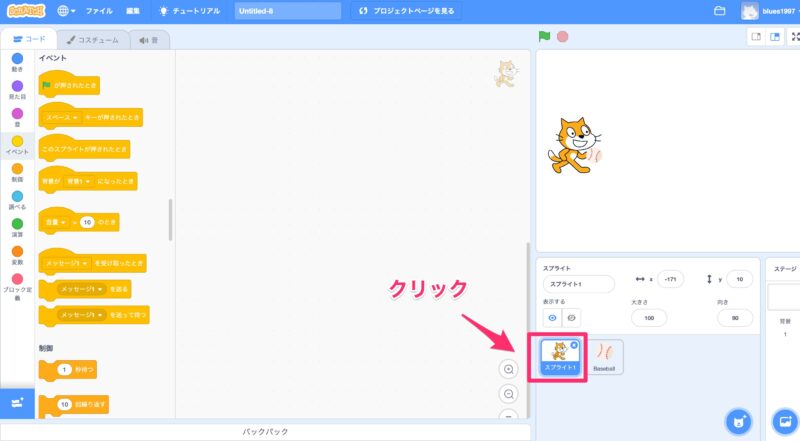Show the sprite with eye icon
800x441 pixels.
pos(550,317)
